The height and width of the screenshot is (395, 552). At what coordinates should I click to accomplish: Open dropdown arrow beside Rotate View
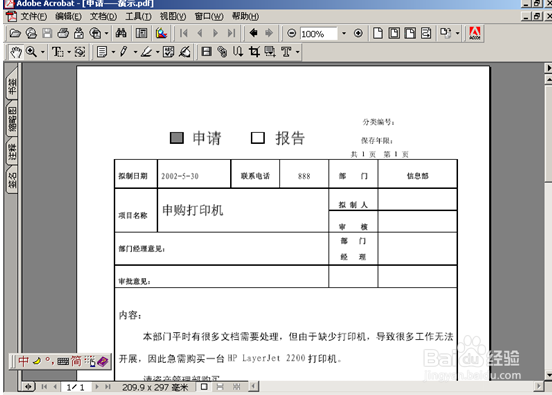457,34
